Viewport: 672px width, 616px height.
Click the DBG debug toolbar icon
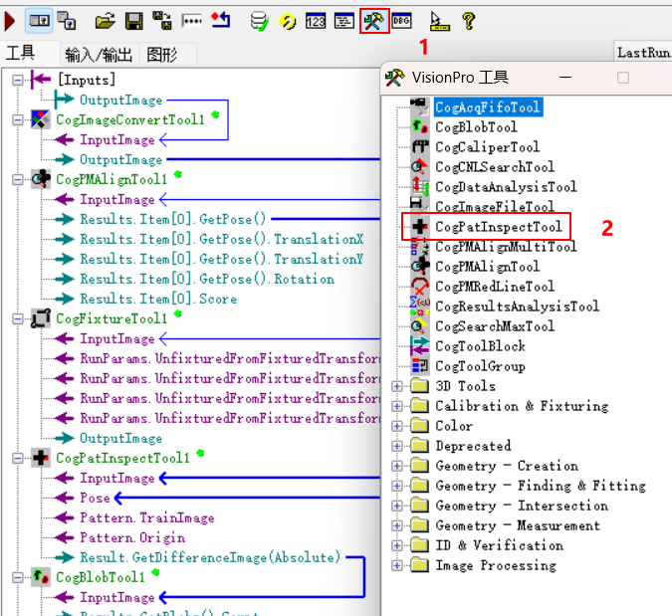point(401,21)
